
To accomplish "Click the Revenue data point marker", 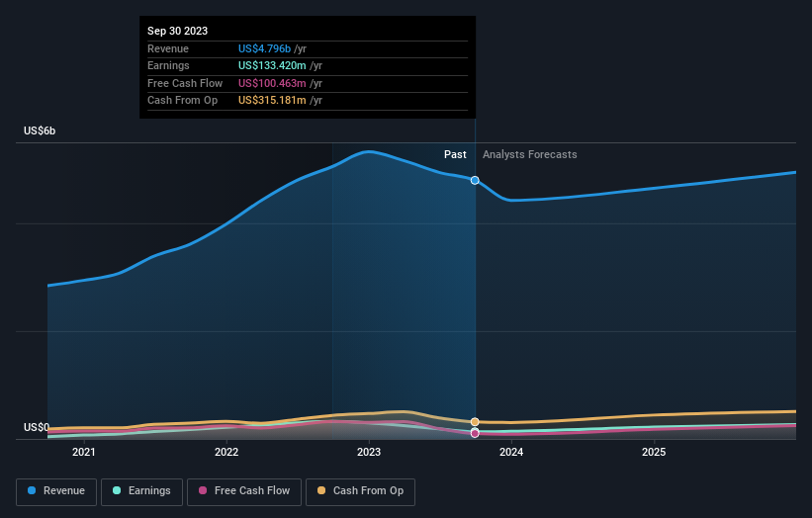I will 475,180.
